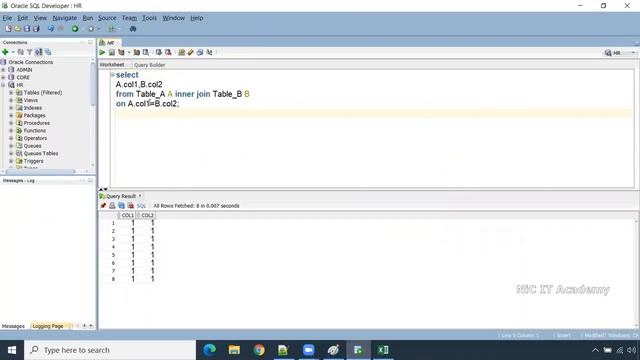
Task: Collapse the HR connection node
Action: 3,85
